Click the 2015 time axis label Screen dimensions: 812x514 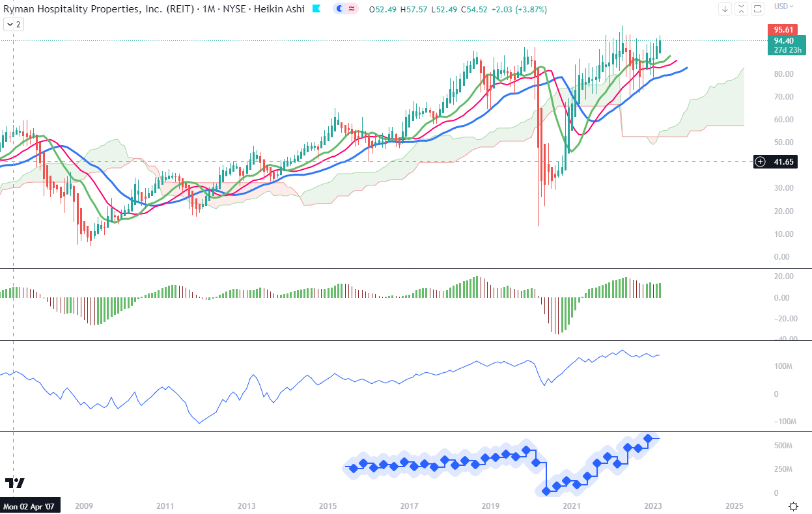click(x=328, y=506)
